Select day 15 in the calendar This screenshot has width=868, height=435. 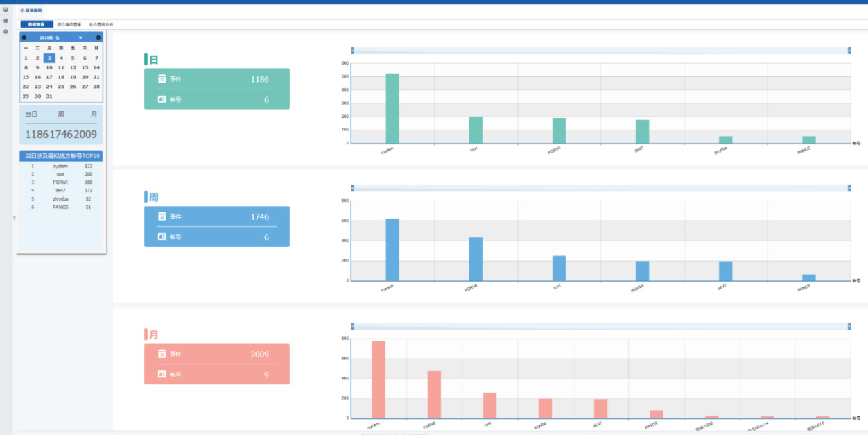click(x=26, y=77)
